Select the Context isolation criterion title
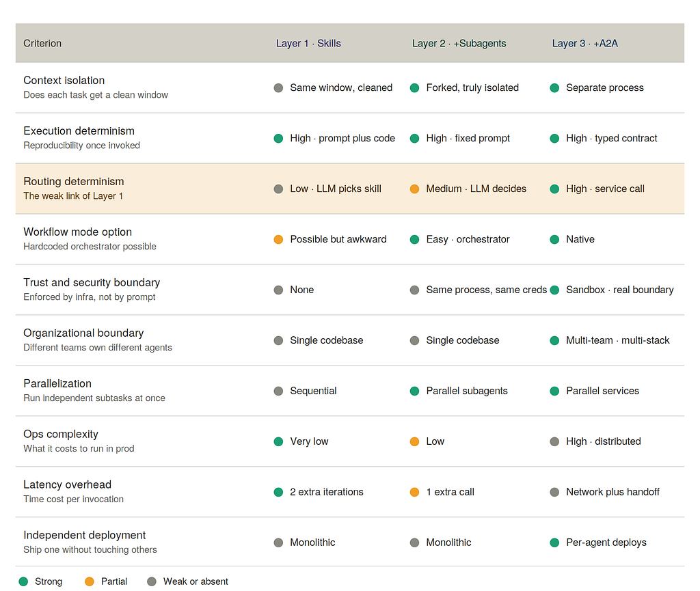 click(x=64, y=81)
